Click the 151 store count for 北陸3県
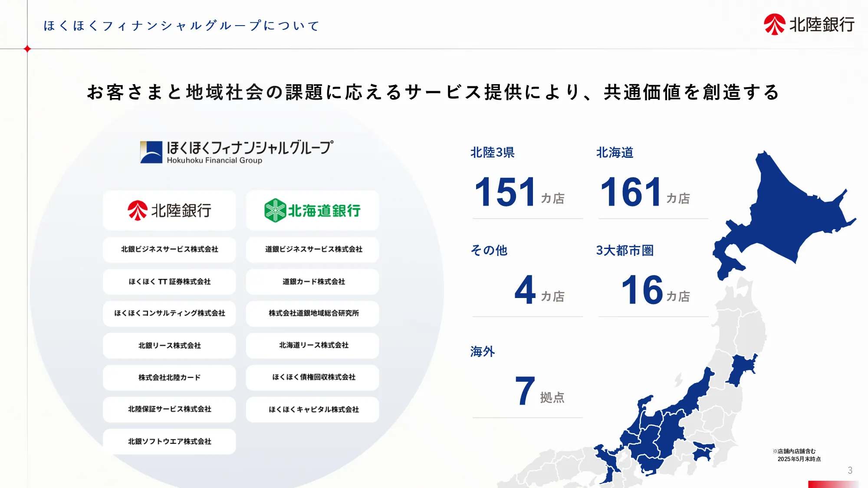The height and width of the screenshot is (488, 868). (506, 192)
